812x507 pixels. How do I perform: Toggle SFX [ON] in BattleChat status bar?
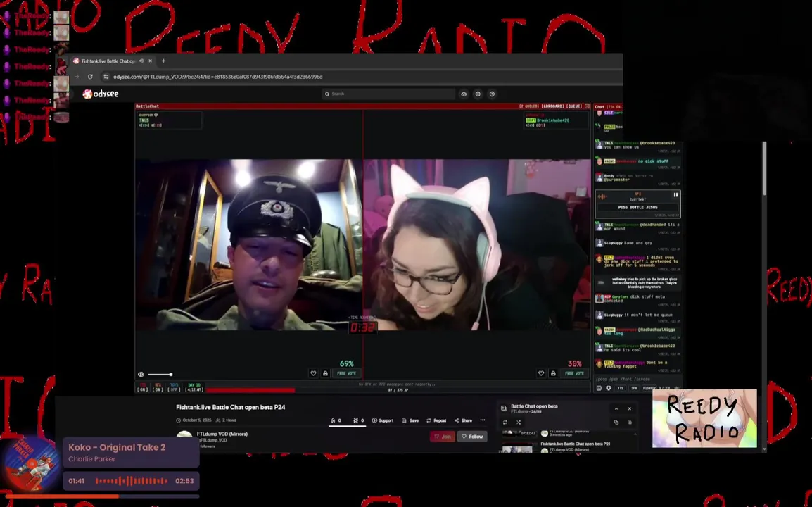tap(158, 388)
